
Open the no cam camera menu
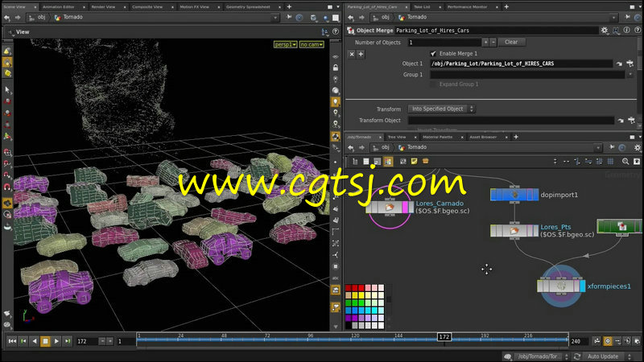point(312,44)
